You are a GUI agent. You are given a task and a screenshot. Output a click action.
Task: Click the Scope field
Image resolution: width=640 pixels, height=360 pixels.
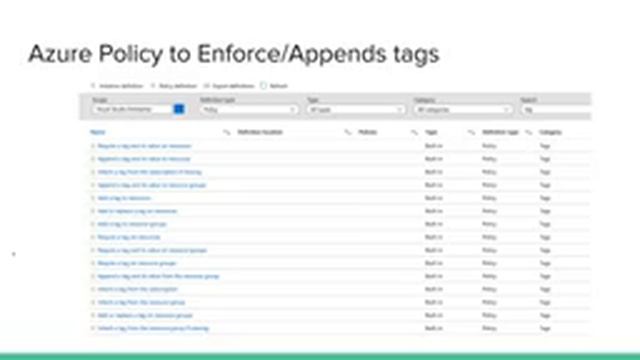[x=132, y=109]
